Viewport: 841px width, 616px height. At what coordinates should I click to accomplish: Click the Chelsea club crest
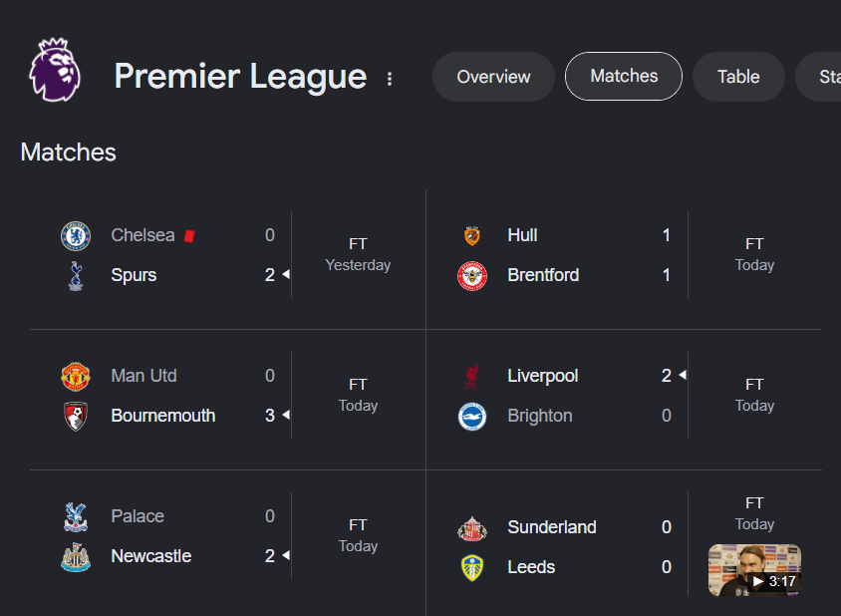pyautogui.click(x=76, y=235)
